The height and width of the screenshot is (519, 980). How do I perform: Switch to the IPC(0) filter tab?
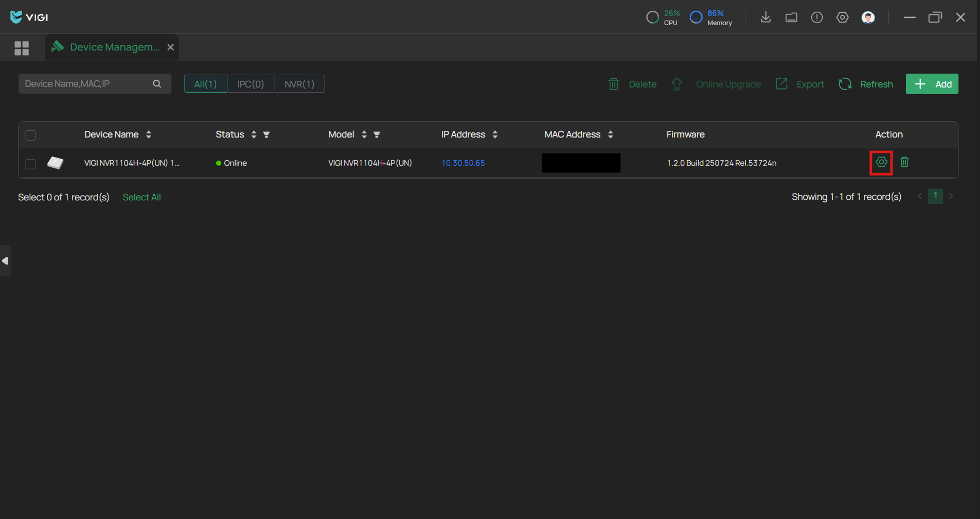251,84
